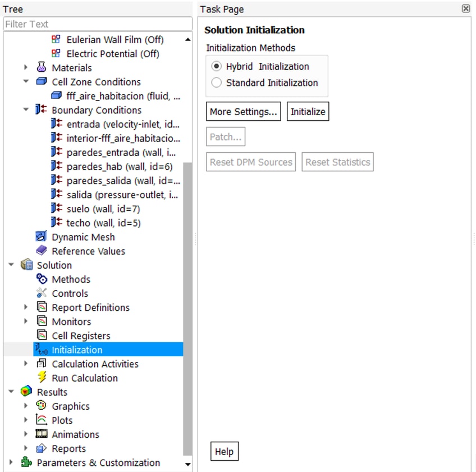The image size is (476, 472).
Task: Click the Graphics palette icon
Action: click(42, 406)
